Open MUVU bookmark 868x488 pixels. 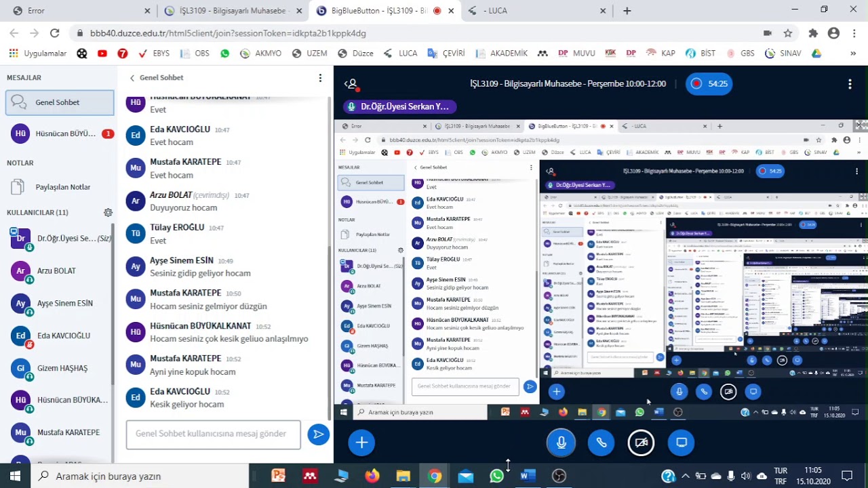576,54
